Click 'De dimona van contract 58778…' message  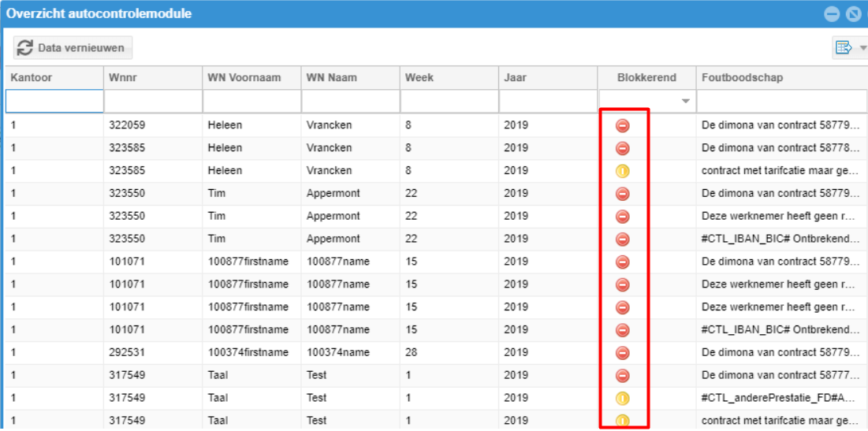pos(780,148)
